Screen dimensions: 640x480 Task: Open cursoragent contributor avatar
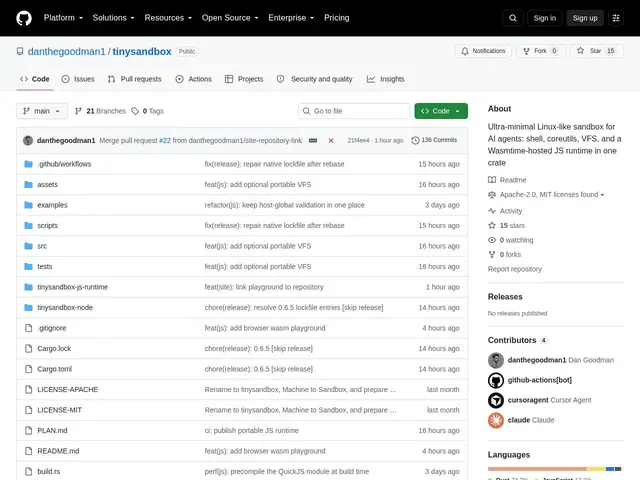(x=496, y=400)
